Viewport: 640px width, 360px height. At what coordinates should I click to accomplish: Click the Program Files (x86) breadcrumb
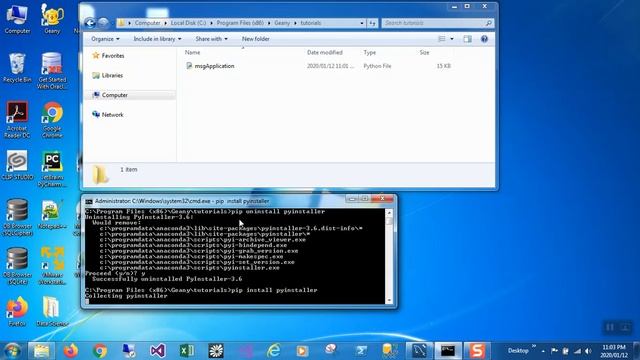[240, 23]
